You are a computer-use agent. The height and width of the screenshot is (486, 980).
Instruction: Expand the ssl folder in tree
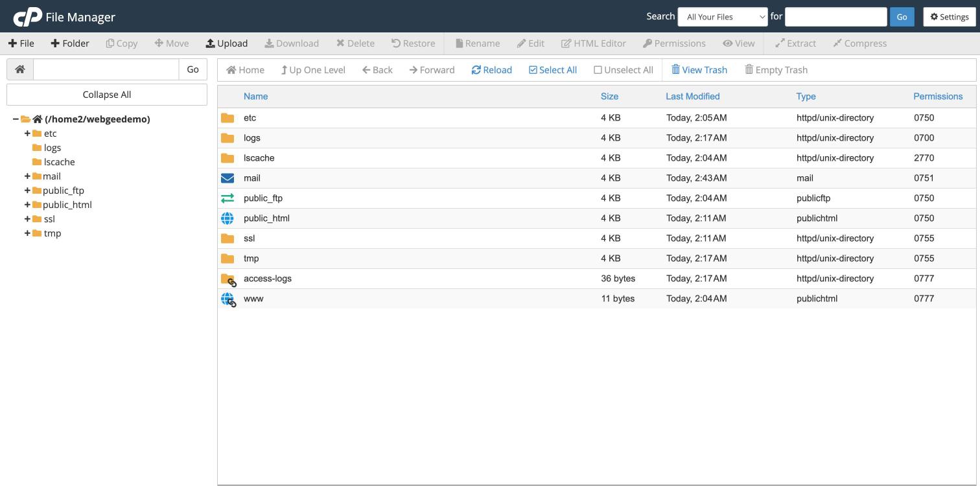(27, 219)
